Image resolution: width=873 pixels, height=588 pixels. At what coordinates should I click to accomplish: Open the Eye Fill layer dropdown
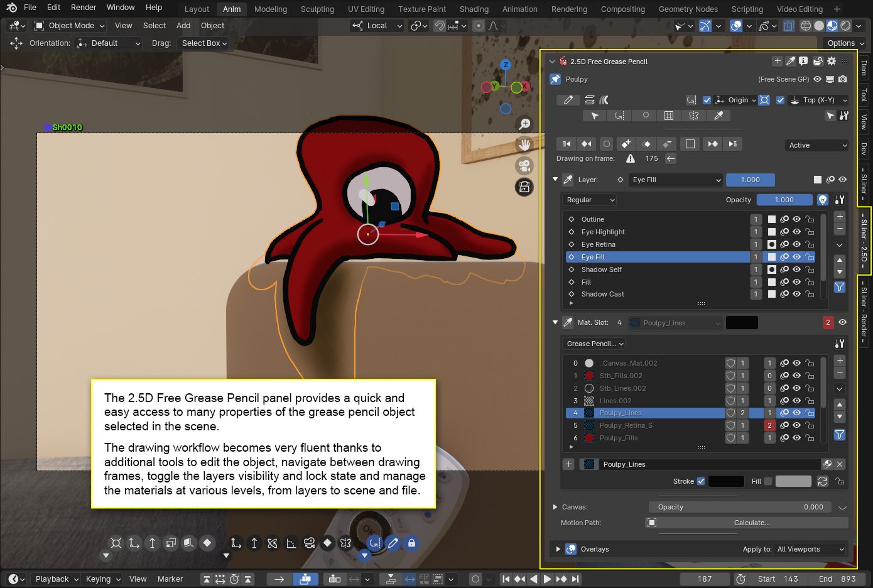click(x=676, y=180)
